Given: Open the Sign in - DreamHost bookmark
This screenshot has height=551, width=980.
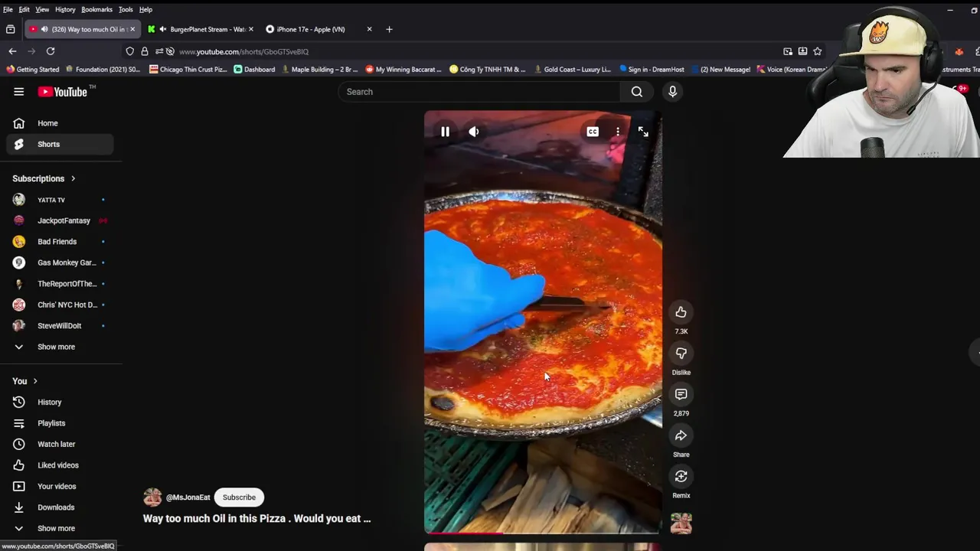Looking at the screenshot, I should (x=652, y=69).
